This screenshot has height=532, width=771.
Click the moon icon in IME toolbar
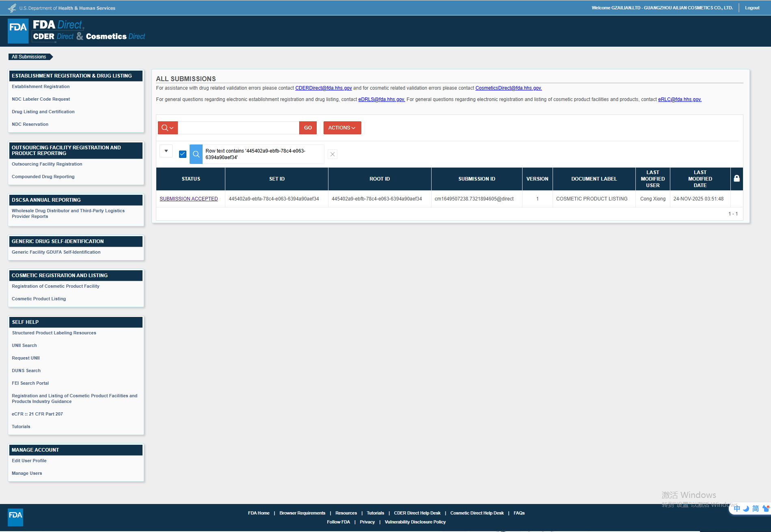coord(746,509)
